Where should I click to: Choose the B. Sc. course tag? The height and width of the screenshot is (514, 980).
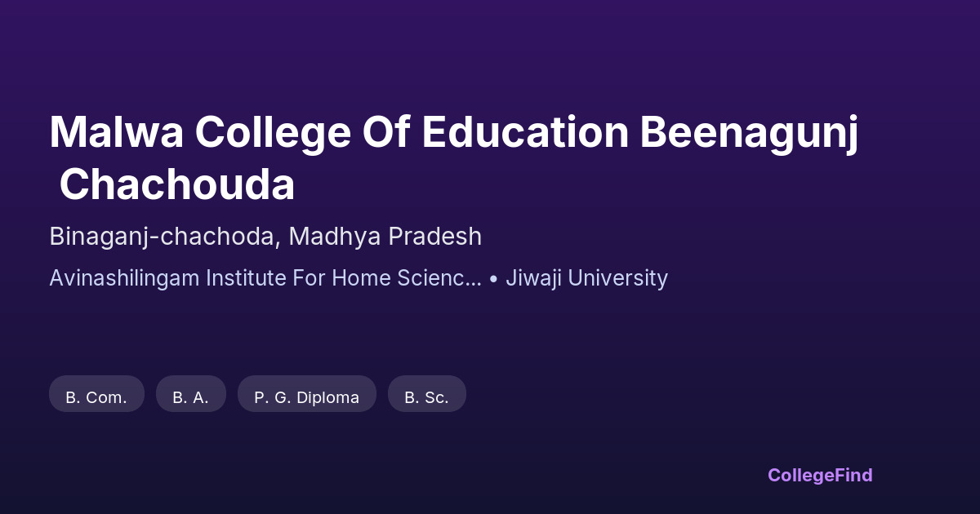pyautogui.click(x=426, y=397)
